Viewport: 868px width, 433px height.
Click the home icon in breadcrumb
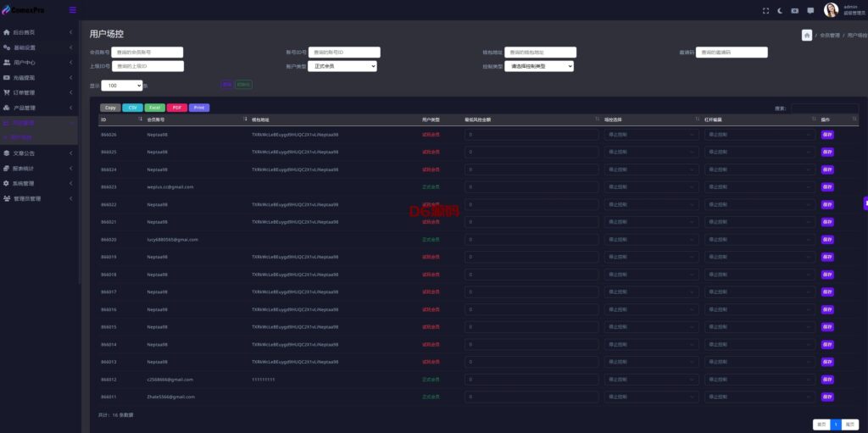(x=807, y=35)
